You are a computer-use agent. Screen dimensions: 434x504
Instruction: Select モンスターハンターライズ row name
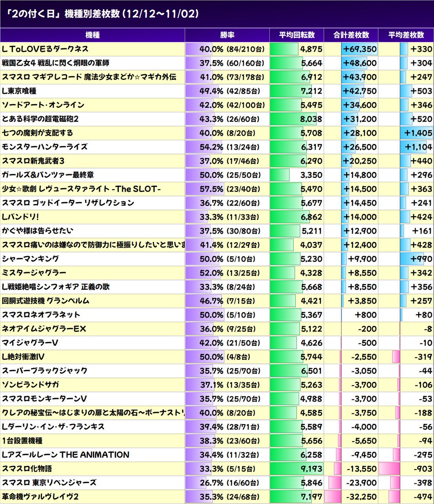(45, 147)
